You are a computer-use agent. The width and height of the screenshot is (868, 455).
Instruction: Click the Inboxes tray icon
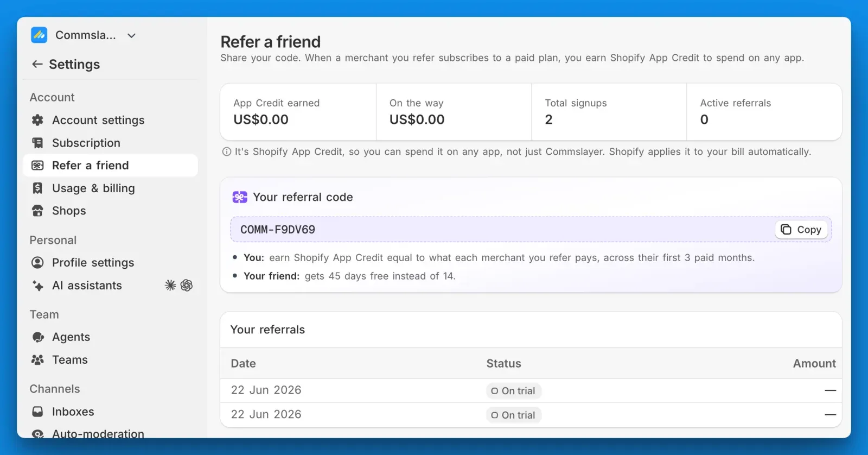point(37,412)
